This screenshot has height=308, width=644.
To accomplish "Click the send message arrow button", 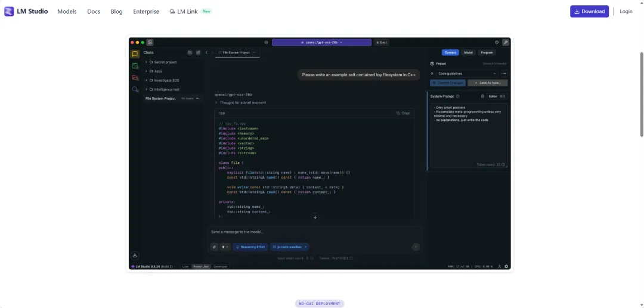I will tap(416, 247).
